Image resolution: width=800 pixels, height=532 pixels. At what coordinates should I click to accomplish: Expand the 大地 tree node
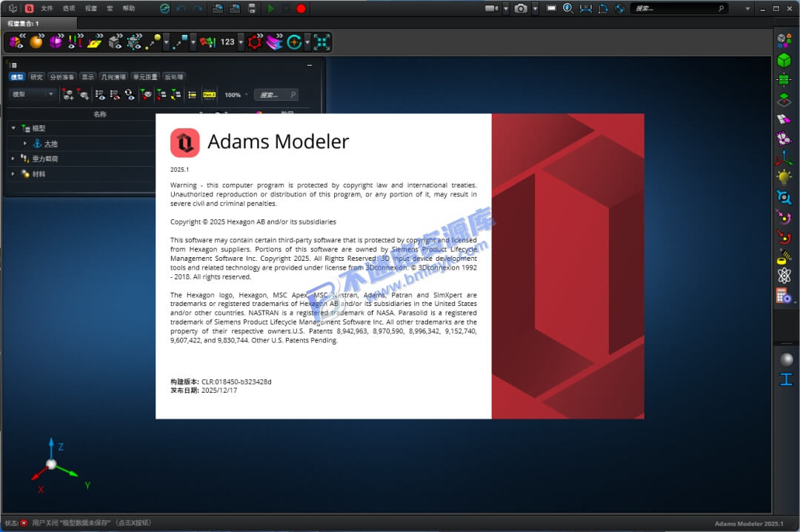(25, 144)
